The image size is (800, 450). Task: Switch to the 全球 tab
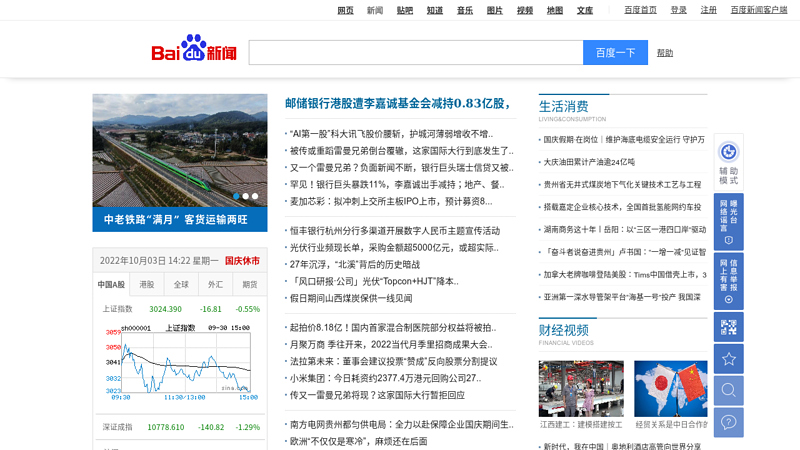click(x=181, y=285)
